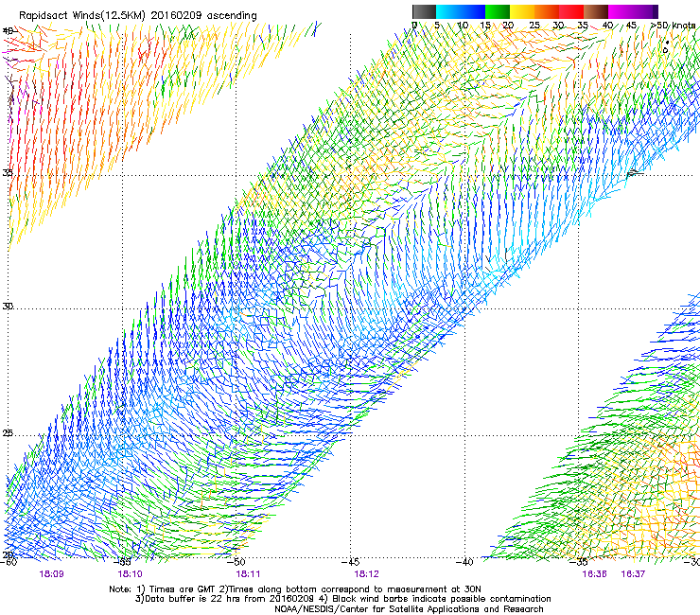The image size is (700, 615).
Task: Click the magenta 40-45 knots legend swatch
Action: (621, 11)
